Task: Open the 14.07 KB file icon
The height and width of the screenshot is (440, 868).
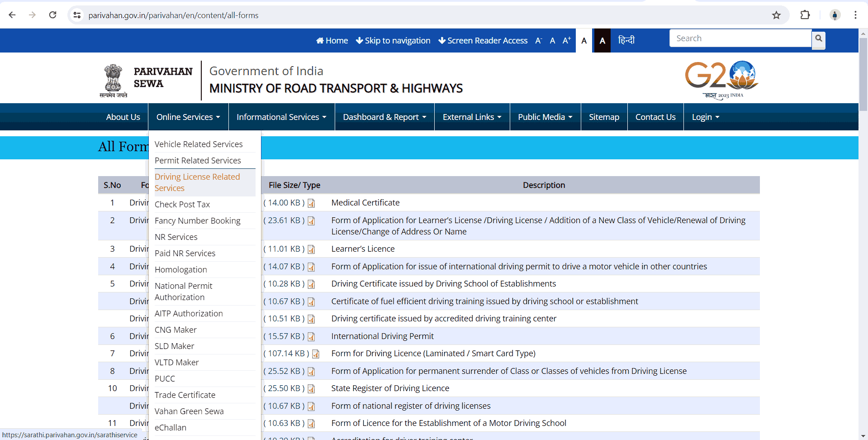Action: pos(311,267)
